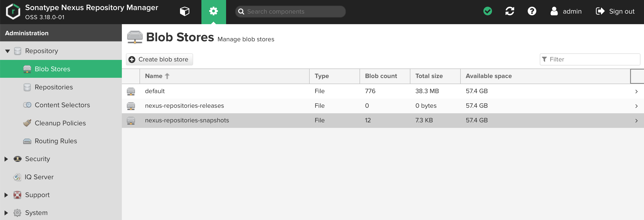
Task: Click the search magnifier icon
Action: (x=241, y=12)
